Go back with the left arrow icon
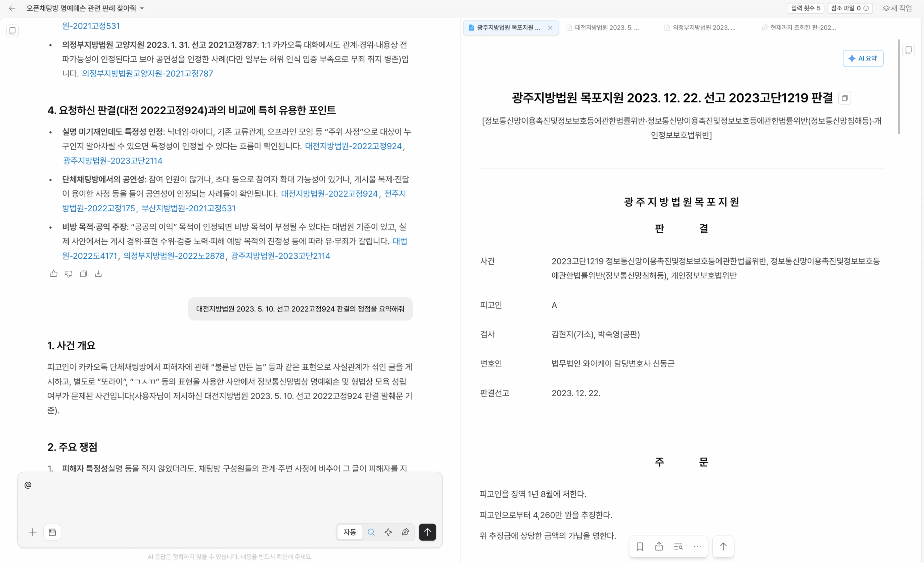924x563 pixels. coord(12,8)
